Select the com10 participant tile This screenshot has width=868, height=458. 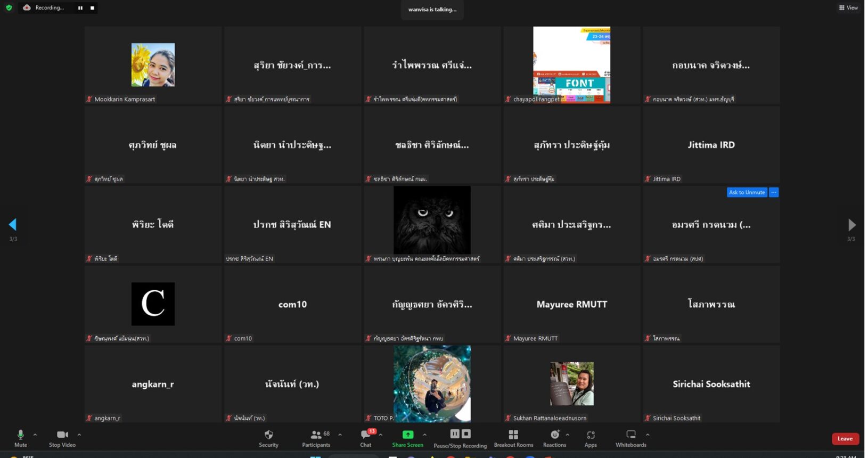[x=292, y=304]
